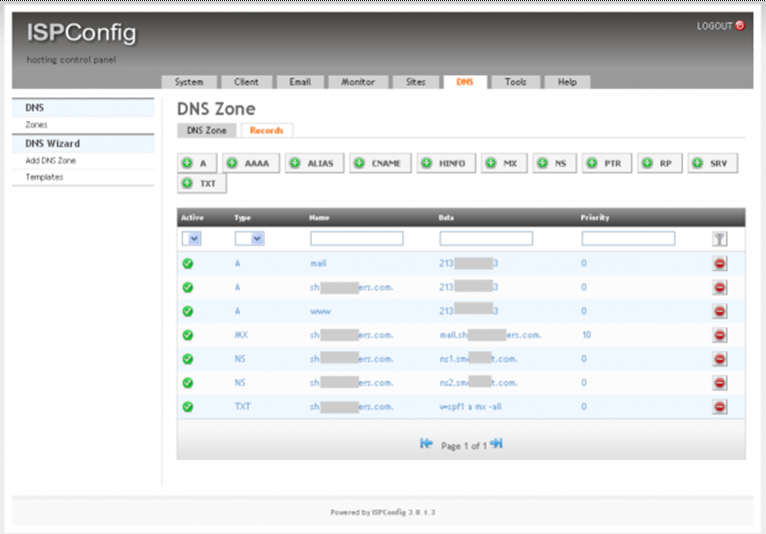Toggle active status of TXT record
766x534 pixels.
coord(188,406)
